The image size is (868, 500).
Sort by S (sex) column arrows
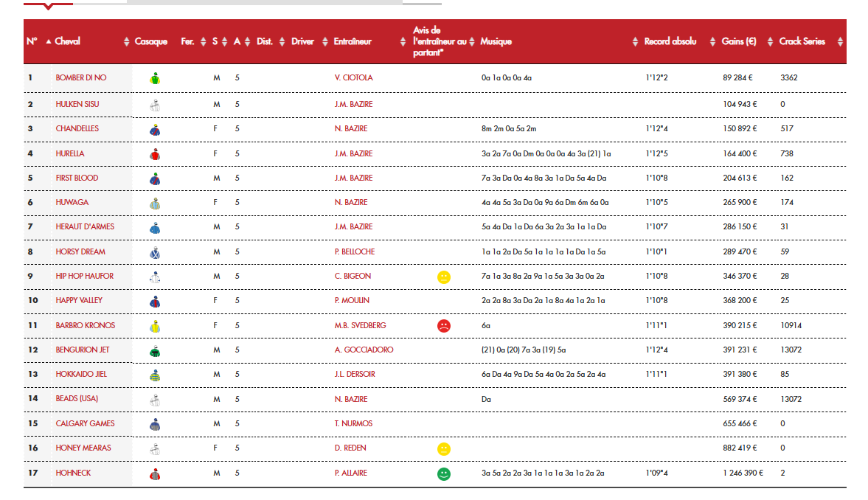tap(224, 41)
